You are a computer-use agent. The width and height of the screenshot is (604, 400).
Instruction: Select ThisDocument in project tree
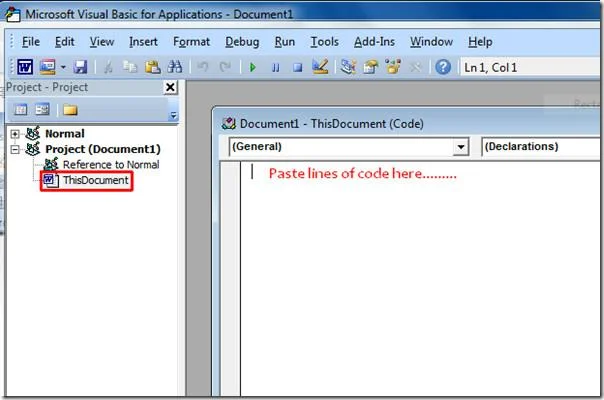point(96,180)
